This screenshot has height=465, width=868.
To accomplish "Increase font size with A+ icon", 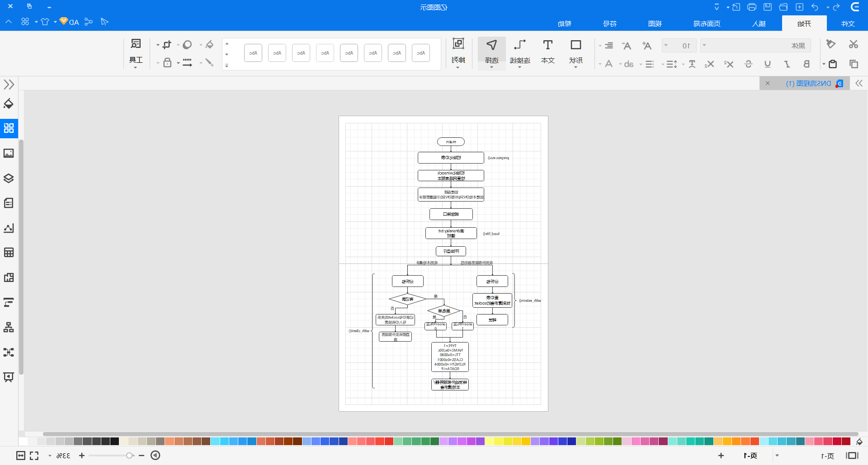I will pyautogui.click(x=647, y=46).
